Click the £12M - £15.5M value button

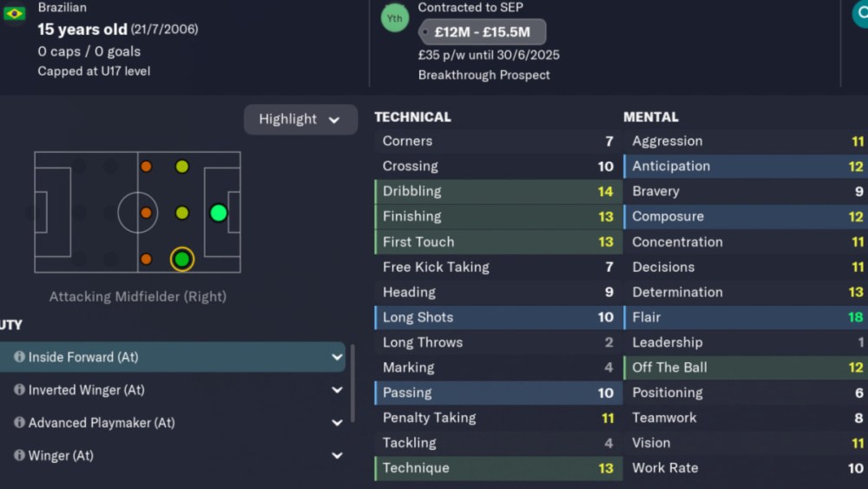click(483, 33)
